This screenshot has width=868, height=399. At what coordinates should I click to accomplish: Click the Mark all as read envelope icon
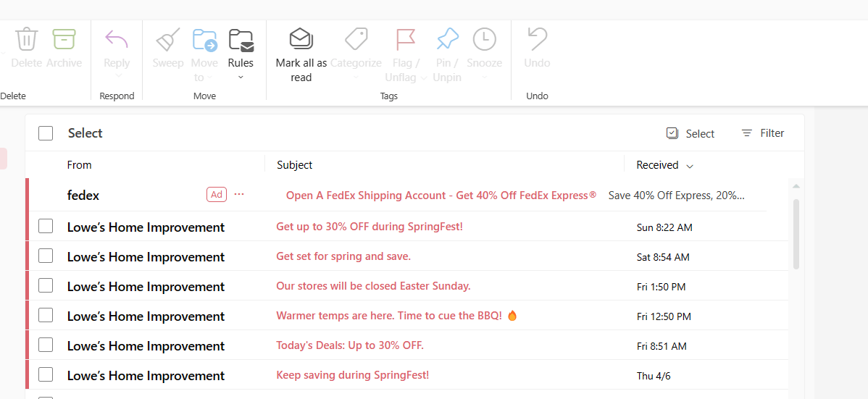(301, 38)
